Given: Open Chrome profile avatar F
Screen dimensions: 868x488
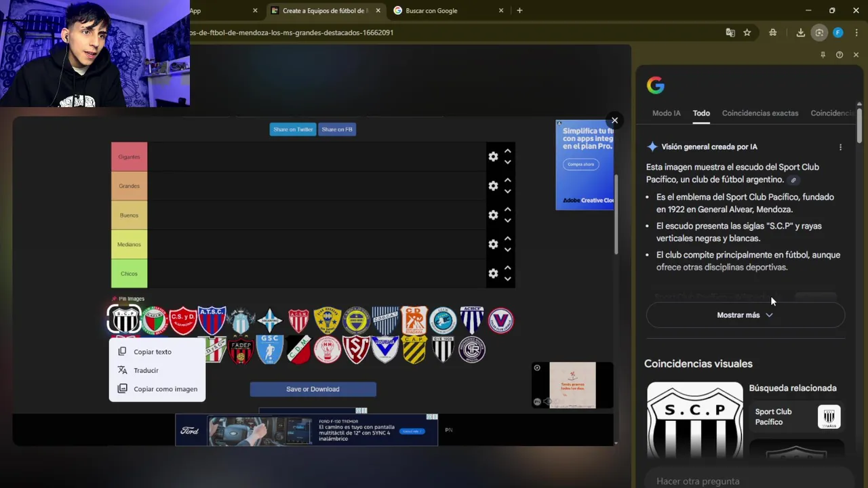Looking at the screenshot, I should tap(838, 33).
